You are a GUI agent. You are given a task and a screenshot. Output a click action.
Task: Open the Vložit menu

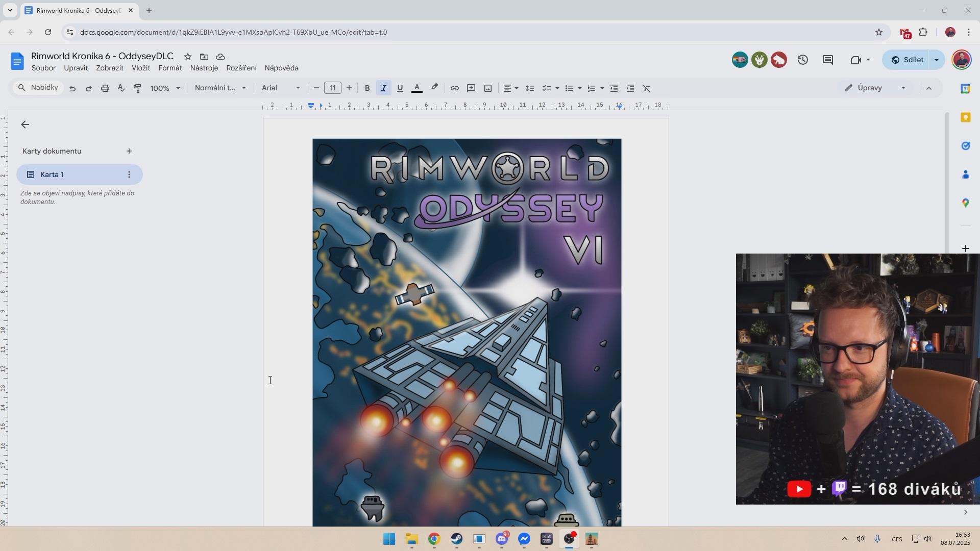(141, 68)
